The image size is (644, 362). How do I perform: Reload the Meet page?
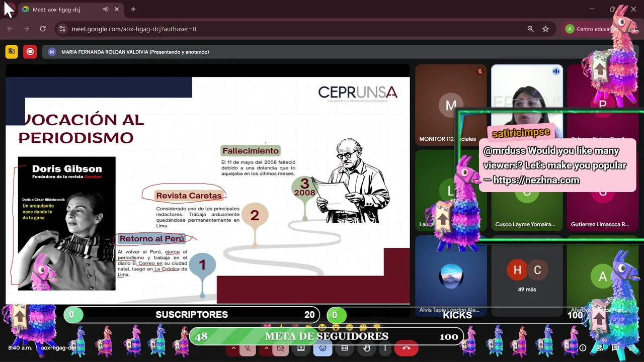click(43, 29)
